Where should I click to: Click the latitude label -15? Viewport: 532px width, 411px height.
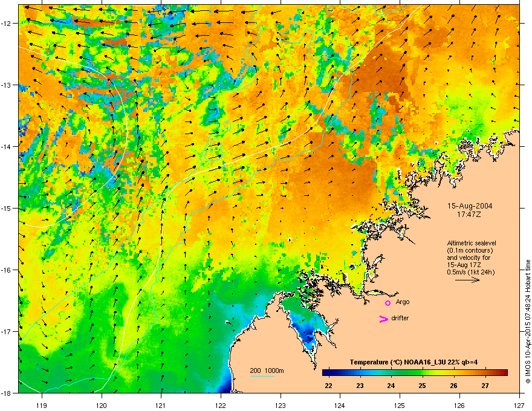(x=6, y=208)
